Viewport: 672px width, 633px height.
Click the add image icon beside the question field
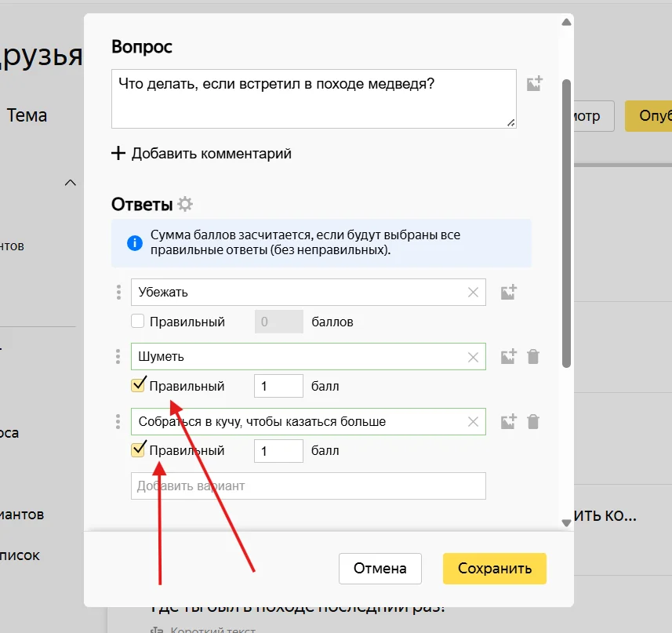[x=534, y=84]
